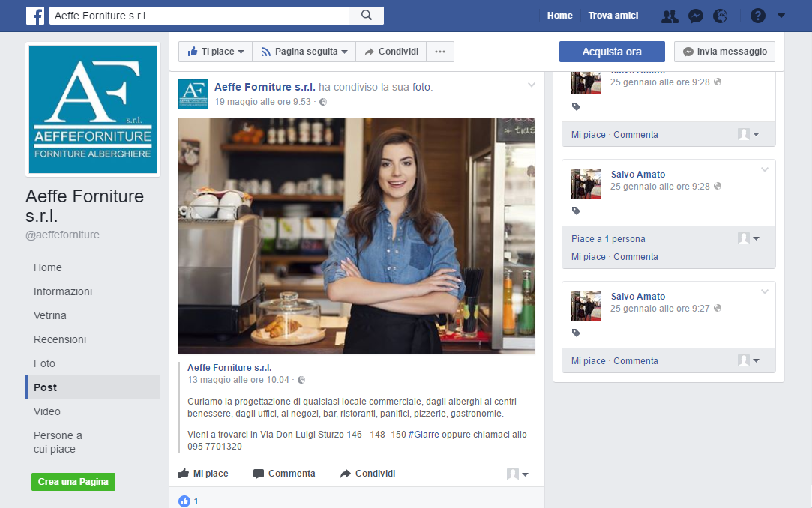This screenshot has width=812, height=508.
Task: Expand the account menu arrow in top bar
Action: click(x=781, y=16)
